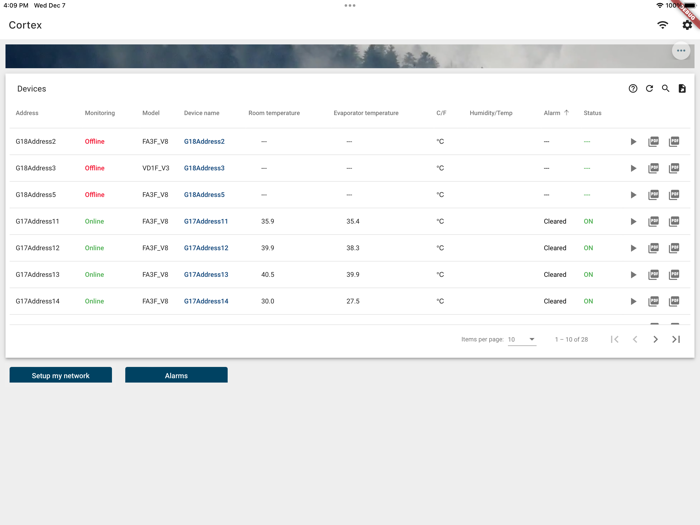Click Setup my network button
This screenshot has height=525, width=700.
[61, 375]
